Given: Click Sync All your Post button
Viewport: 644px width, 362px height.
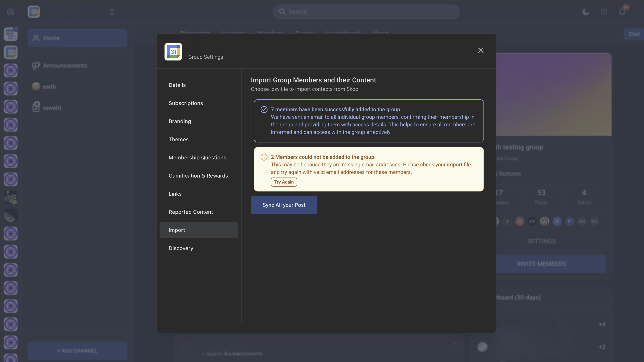Looking at the screenshot, I should point(284,205).
